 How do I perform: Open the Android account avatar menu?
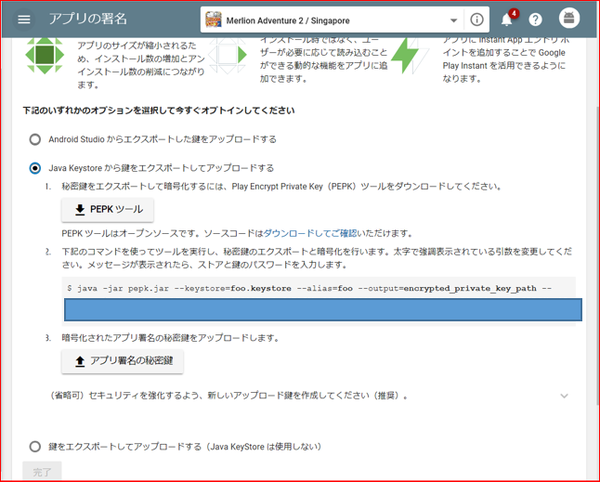click(x=569, y=18)
